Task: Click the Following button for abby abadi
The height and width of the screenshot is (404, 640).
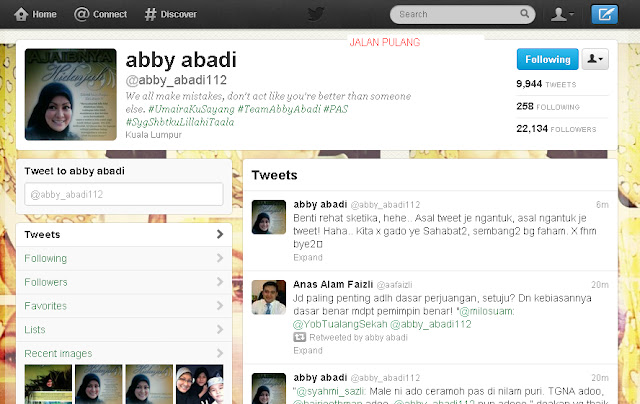Action: point(547,59)
